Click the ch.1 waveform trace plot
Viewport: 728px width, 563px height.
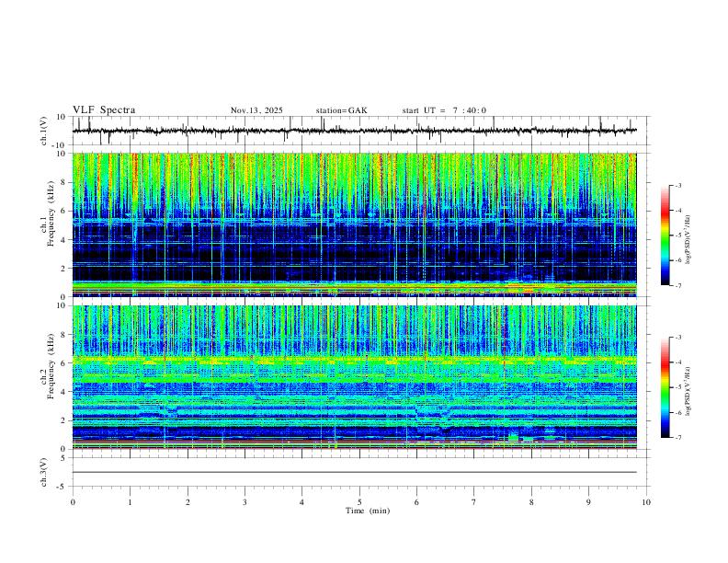[x=355, y=131]
